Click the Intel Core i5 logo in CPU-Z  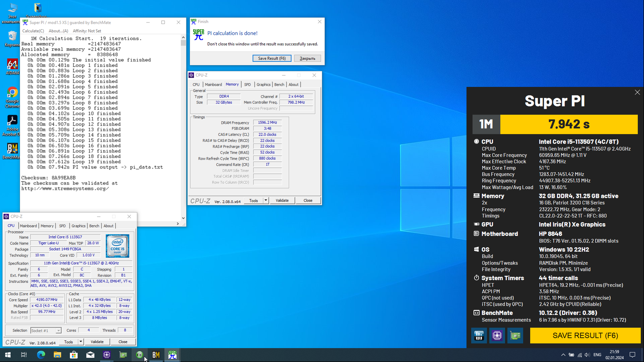pos(117,246)
